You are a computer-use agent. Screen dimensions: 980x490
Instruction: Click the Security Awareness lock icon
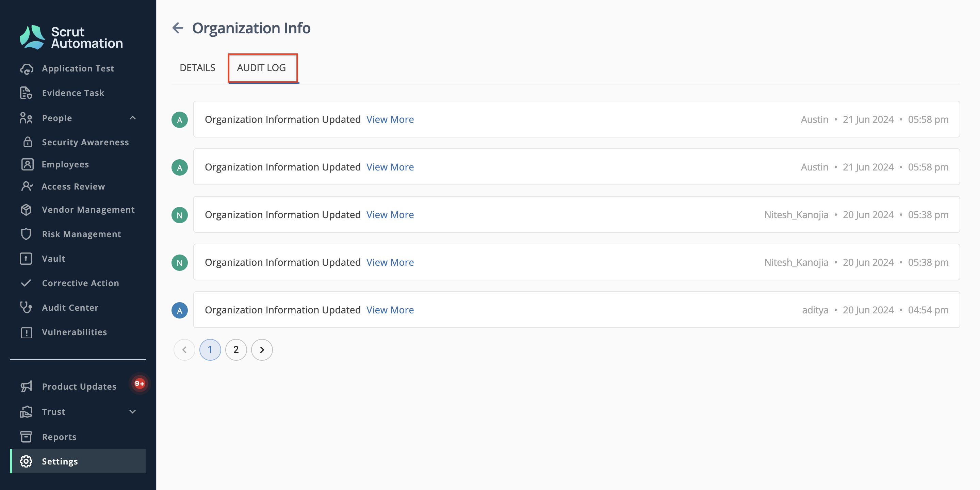[x=27, y=142]
